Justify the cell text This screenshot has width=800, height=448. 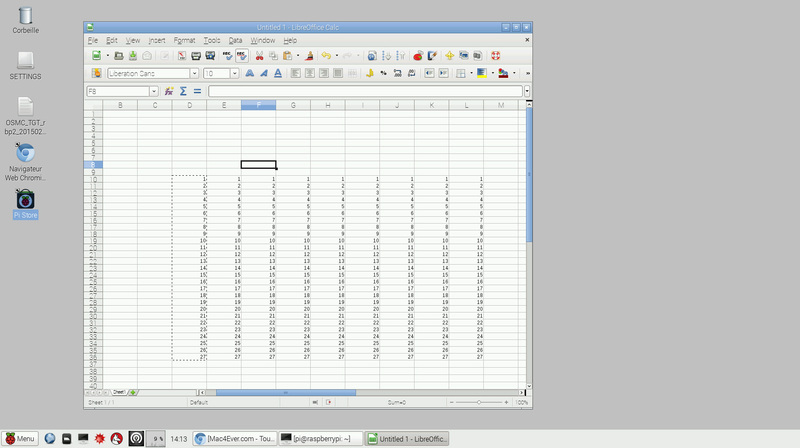pos(338,73)
